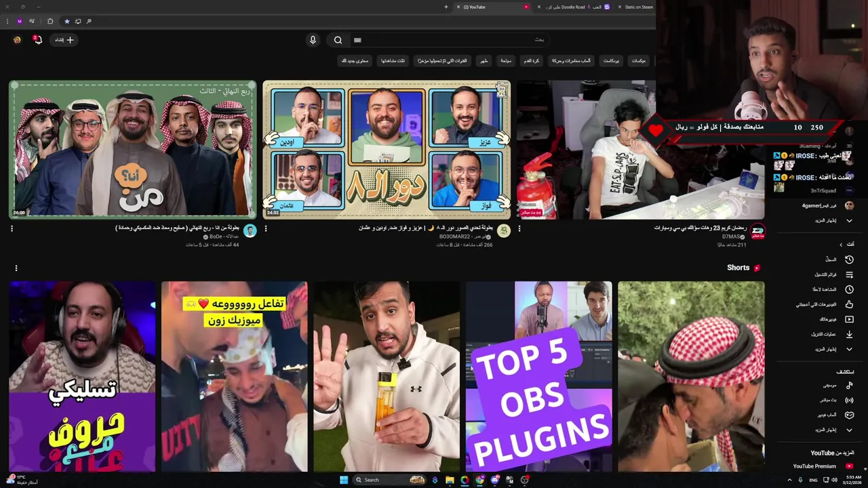Open the YouTube Premium icon
868x488 pixels.
click(x=849, y=466)
